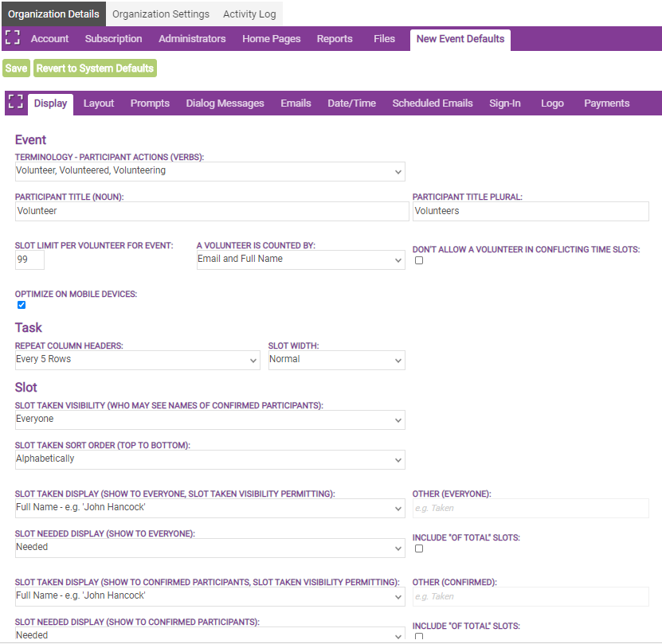Expand the A Volunteer Is Counted By dropdown
The height and width of the screenshot is (644, 662).
pos(300,260)
